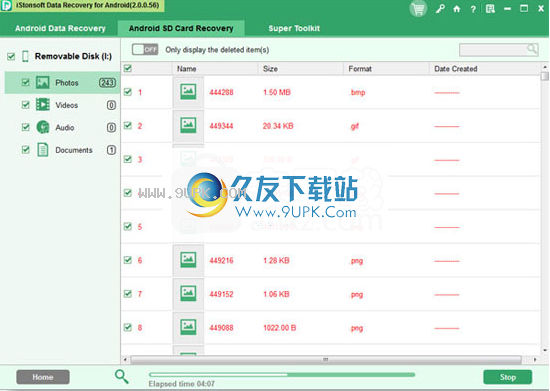Sort by the Name column header

coord(215,69)
